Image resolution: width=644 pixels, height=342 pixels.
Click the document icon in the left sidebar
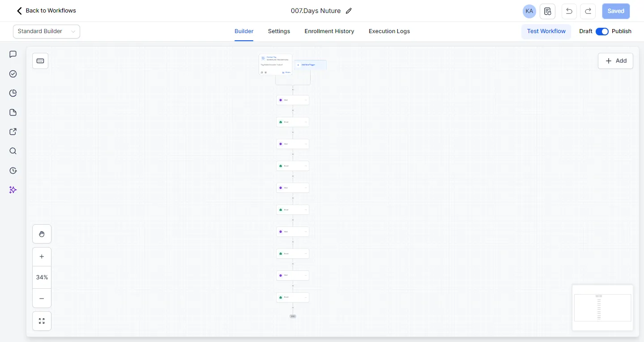click(13, 112)
